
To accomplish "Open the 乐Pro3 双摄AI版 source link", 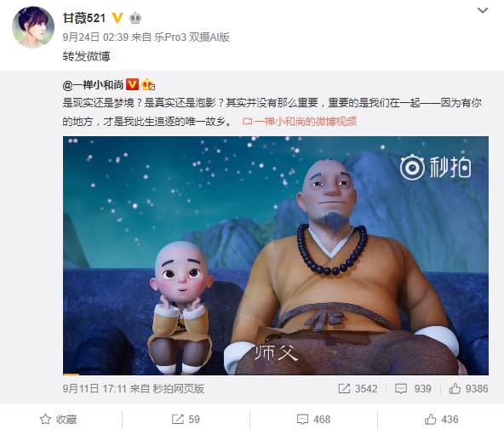I will [192, 37].
